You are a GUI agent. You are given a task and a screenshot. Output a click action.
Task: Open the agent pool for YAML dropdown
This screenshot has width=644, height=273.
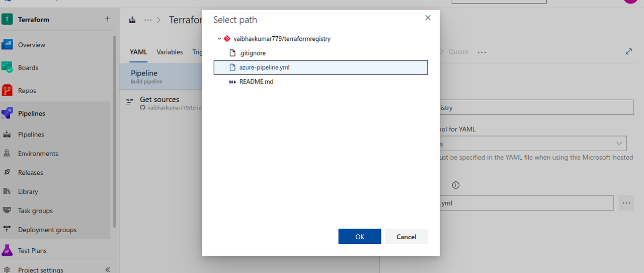click(x=533, y=144)
